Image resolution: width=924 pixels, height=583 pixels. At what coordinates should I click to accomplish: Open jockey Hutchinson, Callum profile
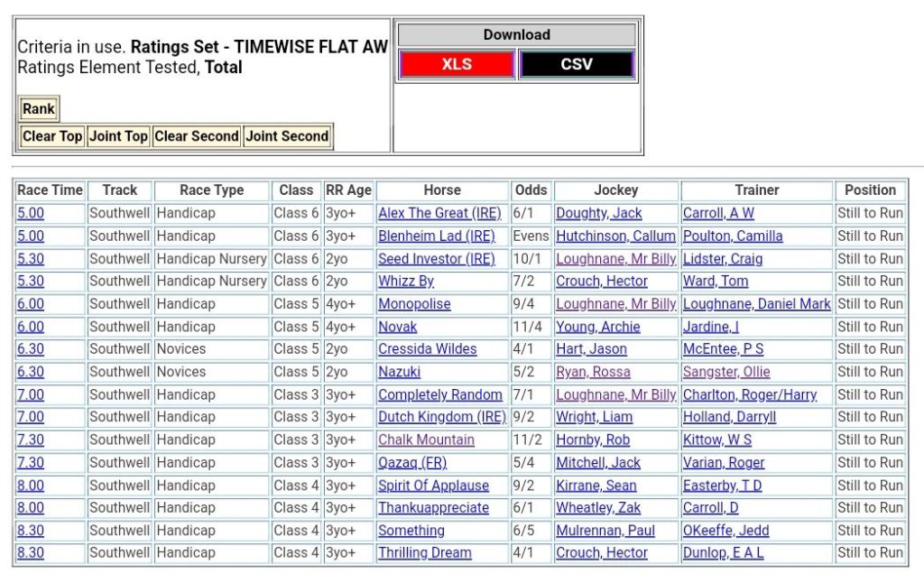[615, 236]
